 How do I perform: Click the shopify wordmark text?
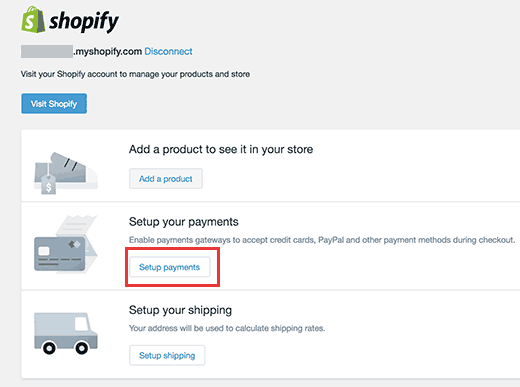[x=84, y=22]
